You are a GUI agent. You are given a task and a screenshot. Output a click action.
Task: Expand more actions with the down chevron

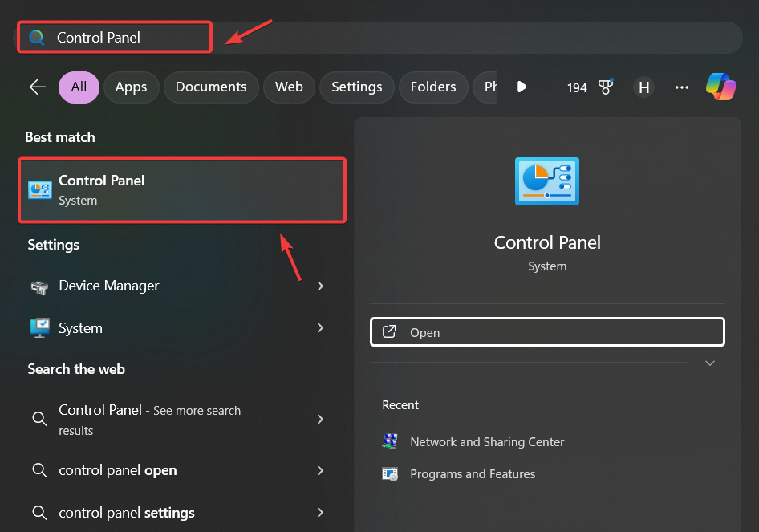click(709, 363)
